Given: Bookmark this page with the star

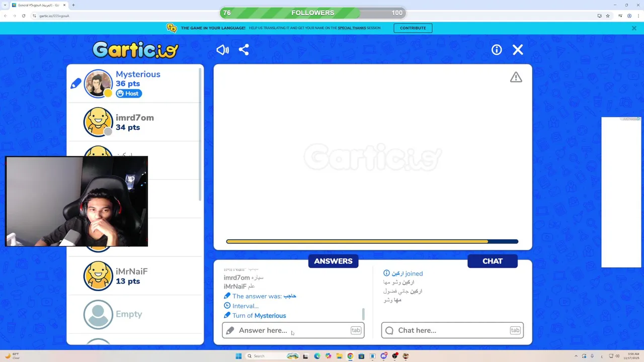Looking at the screenshot, I should 608,16.
